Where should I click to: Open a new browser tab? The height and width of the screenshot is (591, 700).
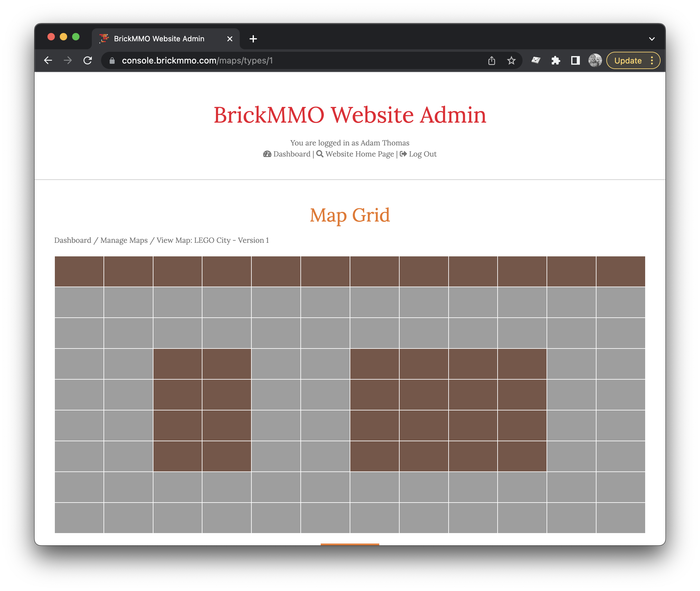tap(253, 39)
